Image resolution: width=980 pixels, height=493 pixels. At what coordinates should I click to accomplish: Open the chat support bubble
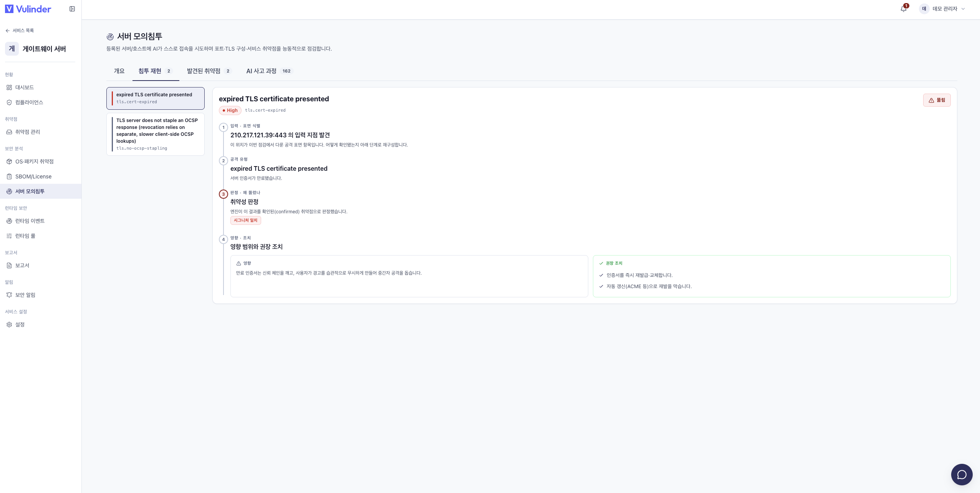coord(962,475)
